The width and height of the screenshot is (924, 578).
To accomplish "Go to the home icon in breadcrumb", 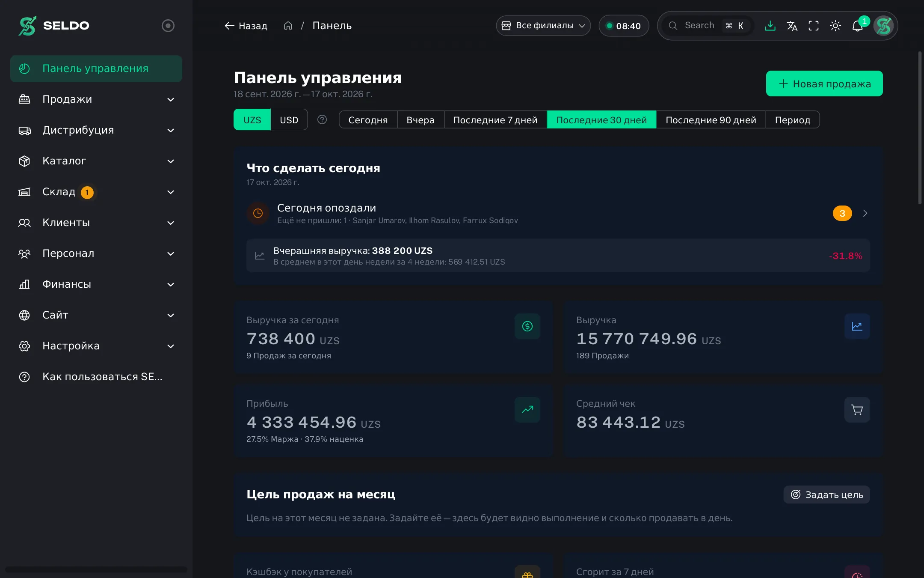I will tap(288, 26).
